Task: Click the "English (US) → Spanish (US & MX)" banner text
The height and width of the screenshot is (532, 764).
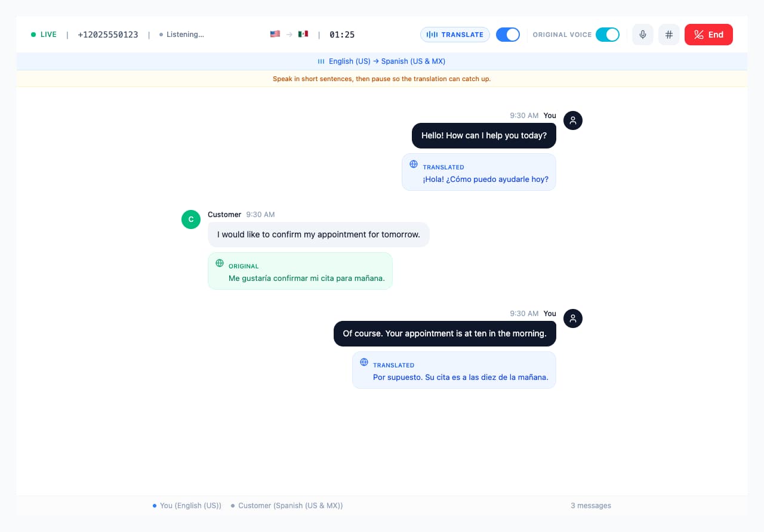Action: [387, 61]
